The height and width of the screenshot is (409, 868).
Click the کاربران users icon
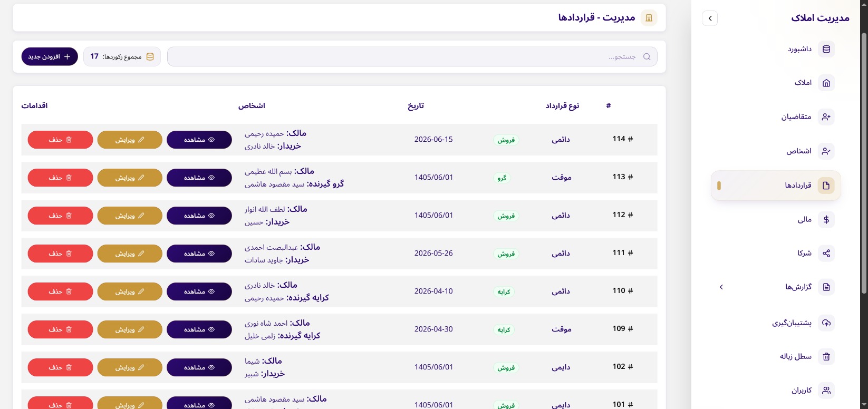pos(826,391)
